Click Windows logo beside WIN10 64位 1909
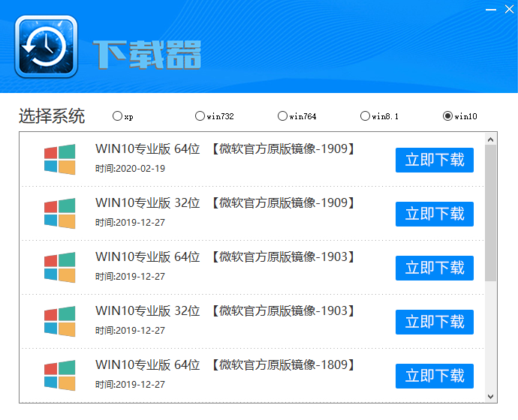 pos(60,160)
